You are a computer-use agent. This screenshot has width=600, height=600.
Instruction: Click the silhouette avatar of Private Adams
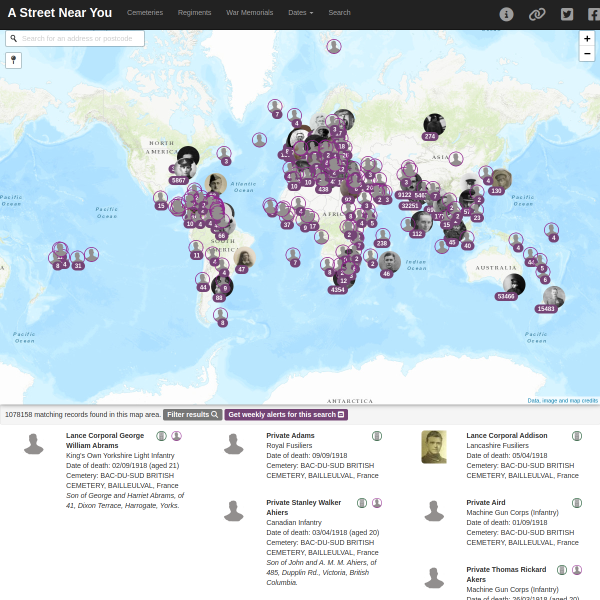[233, 444]
